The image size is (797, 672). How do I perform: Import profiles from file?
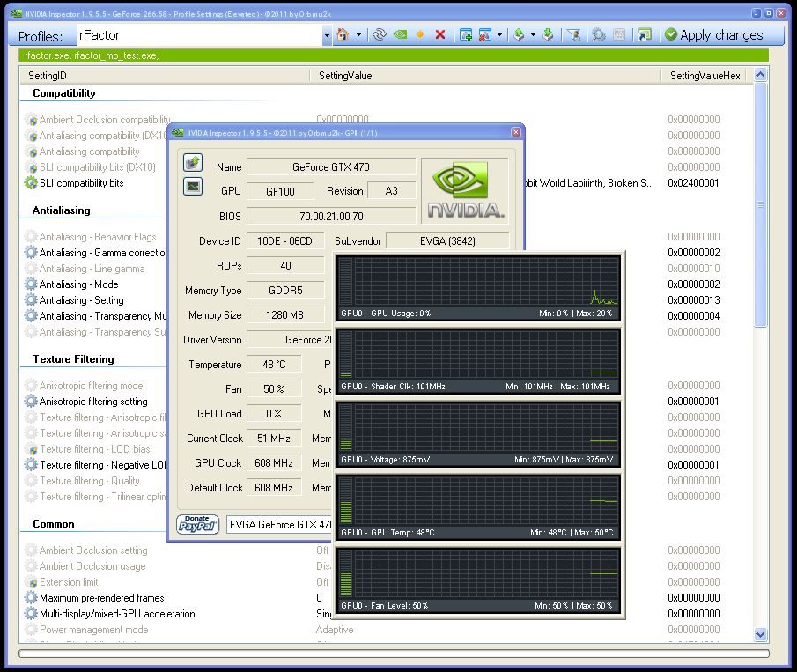pos(546,34)
